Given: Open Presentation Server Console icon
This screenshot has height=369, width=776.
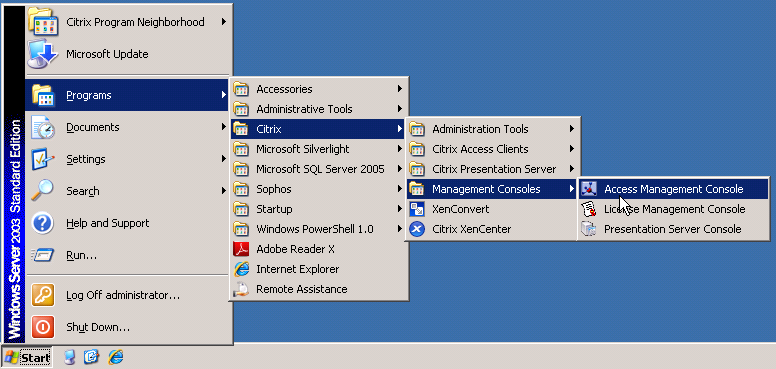Looking at the screenshot, I should tap(588, 229).
